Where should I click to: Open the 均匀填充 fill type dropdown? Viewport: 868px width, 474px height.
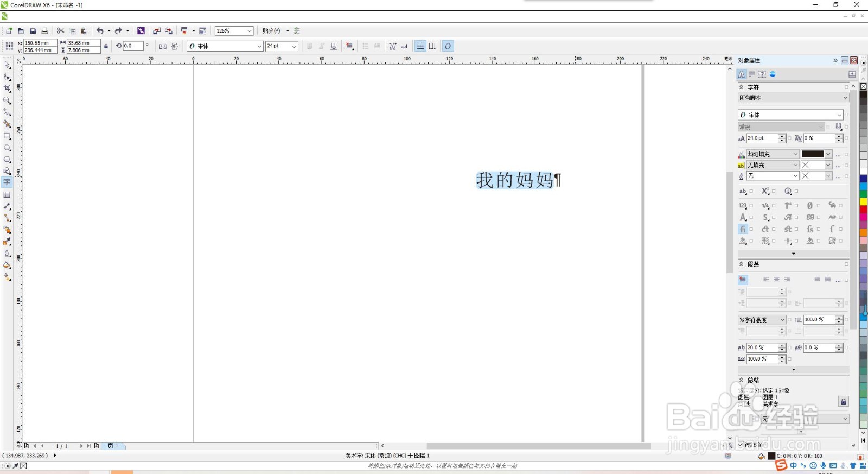pyautogui.click(x=773, y=154)
